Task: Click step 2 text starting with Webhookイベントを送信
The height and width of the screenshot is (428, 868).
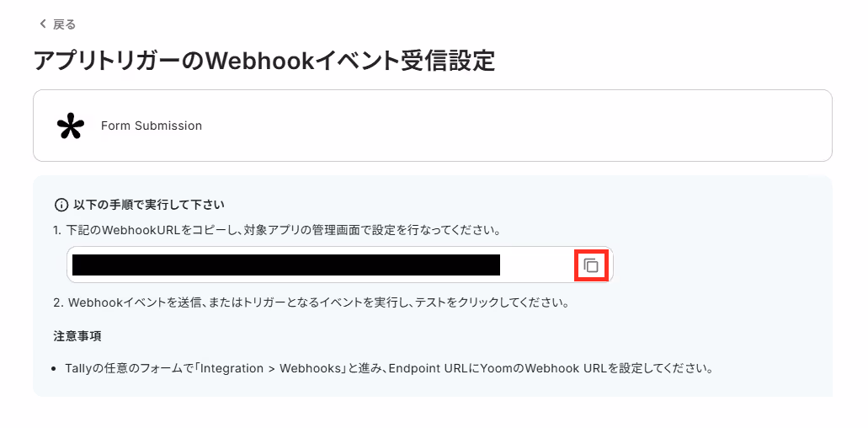Action: tap(312, 302)
